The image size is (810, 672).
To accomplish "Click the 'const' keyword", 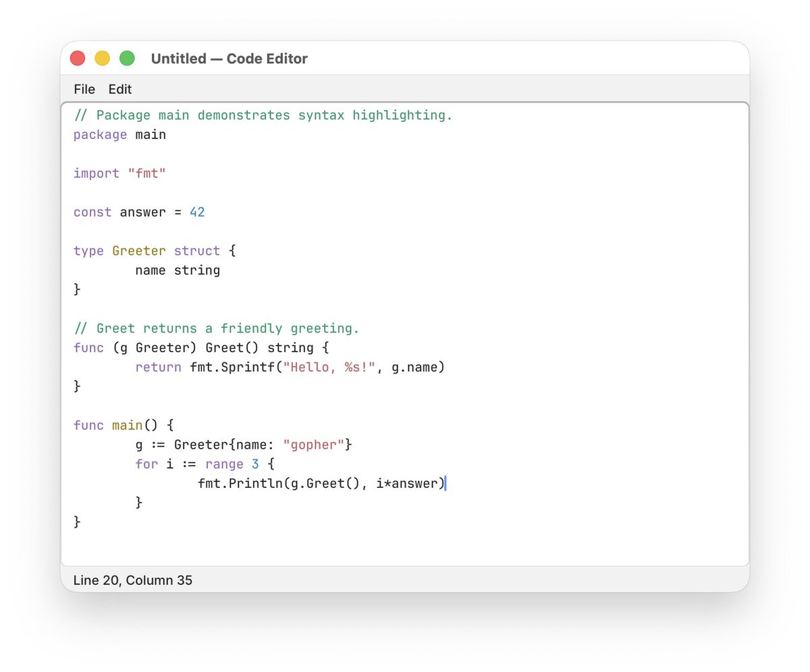I will click(x=92, y=213).
